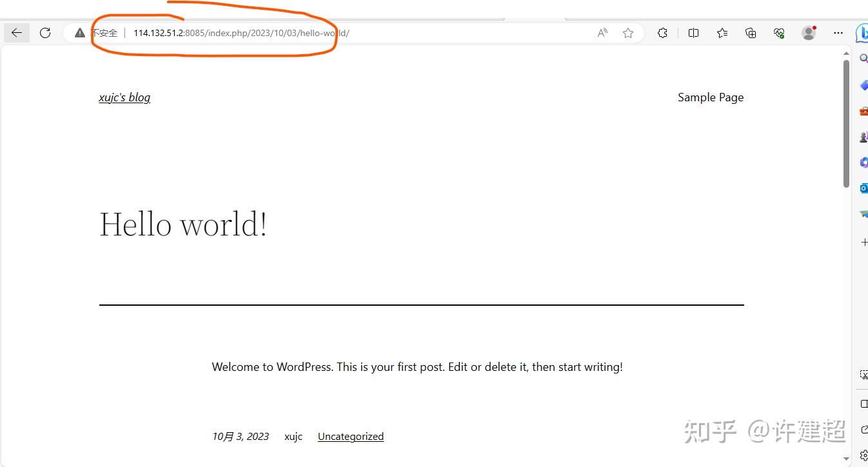This screenshot has width=868, height=467.
Task: Add a new app to the sidebar
Action: pyautogui.click(x=864, y=242)
